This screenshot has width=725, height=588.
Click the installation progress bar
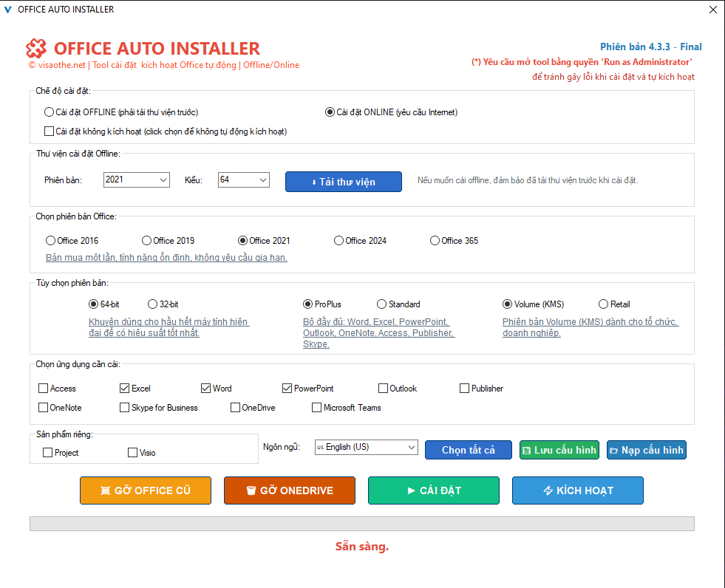[362, 524]
